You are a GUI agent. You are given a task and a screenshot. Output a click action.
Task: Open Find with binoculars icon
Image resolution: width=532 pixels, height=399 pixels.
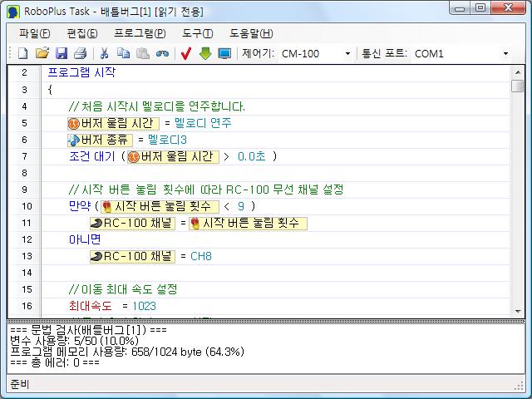[162, 54]
